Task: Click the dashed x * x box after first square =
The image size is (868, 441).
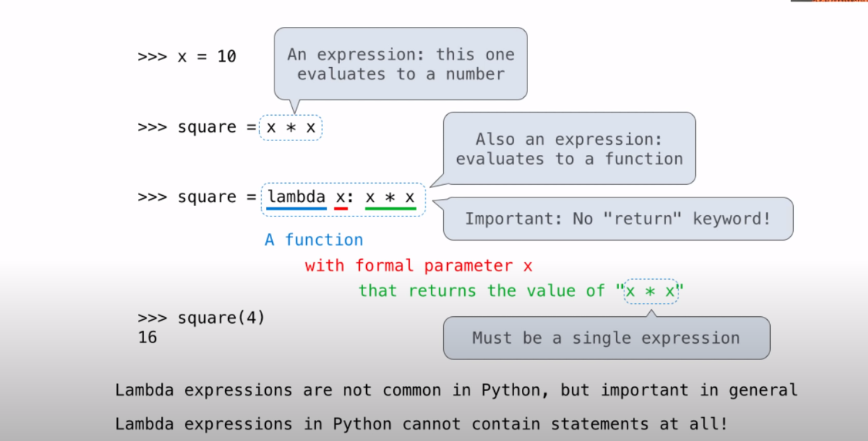Action: 291,127
